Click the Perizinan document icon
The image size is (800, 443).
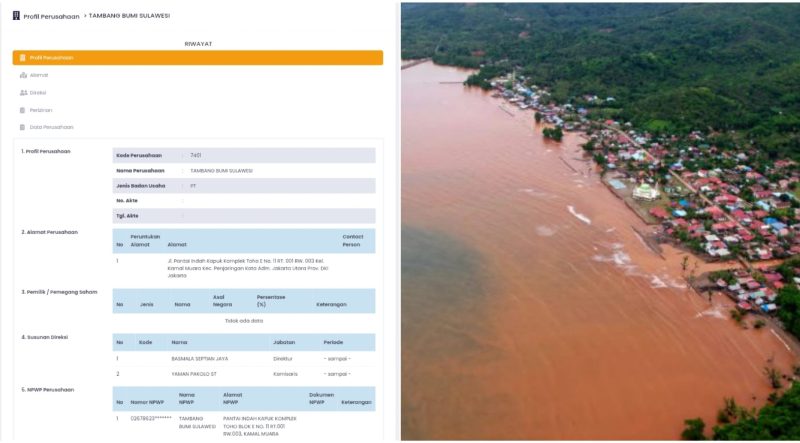[23, 110]
